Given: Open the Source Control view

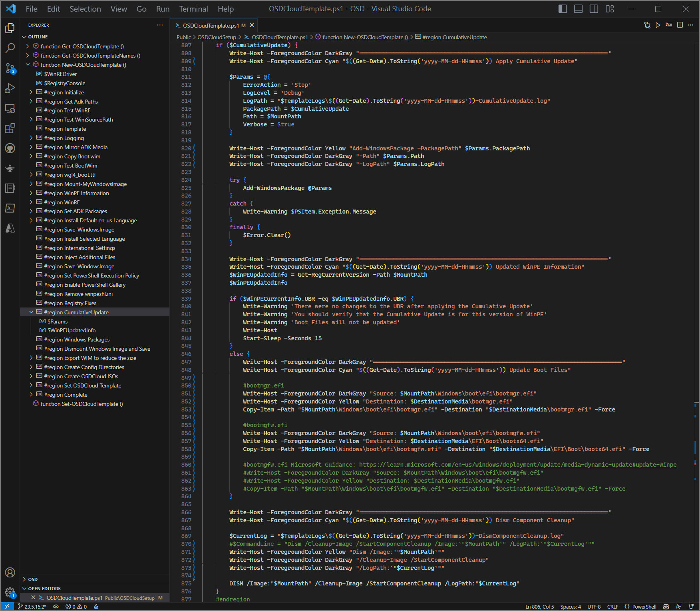Looking at the screenshot, I should [x=10, y=68].
